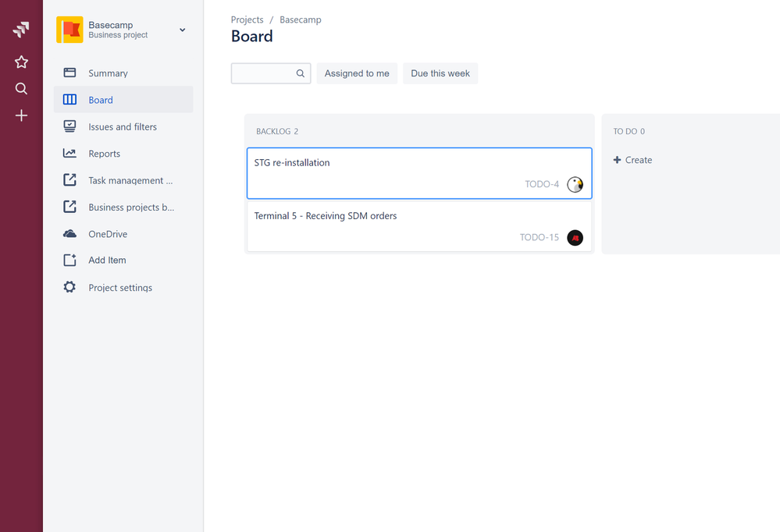The height and width of the screenshot is (532, 780).
Task: Open starred items star icon
Action: click(x=21, y=62)
